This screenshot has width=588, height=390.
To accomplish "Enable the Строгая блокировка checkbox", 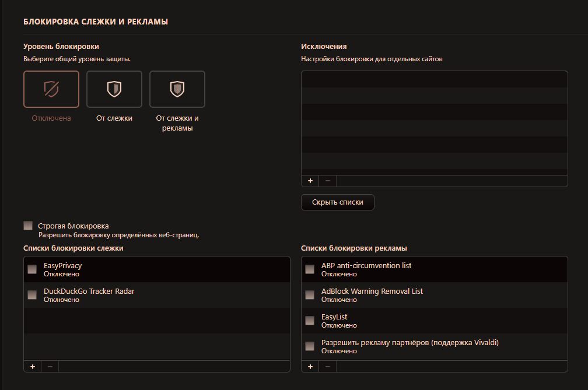I will pyautogui.click(x=28, y=226).
